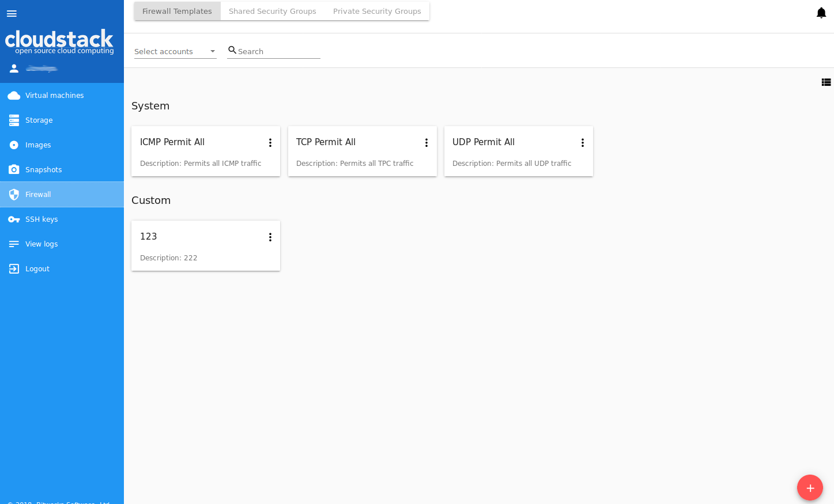Image resolution: width=834 pixels, height=504 pixels.
Task: Open the SSH keys page
Action: 41,219
